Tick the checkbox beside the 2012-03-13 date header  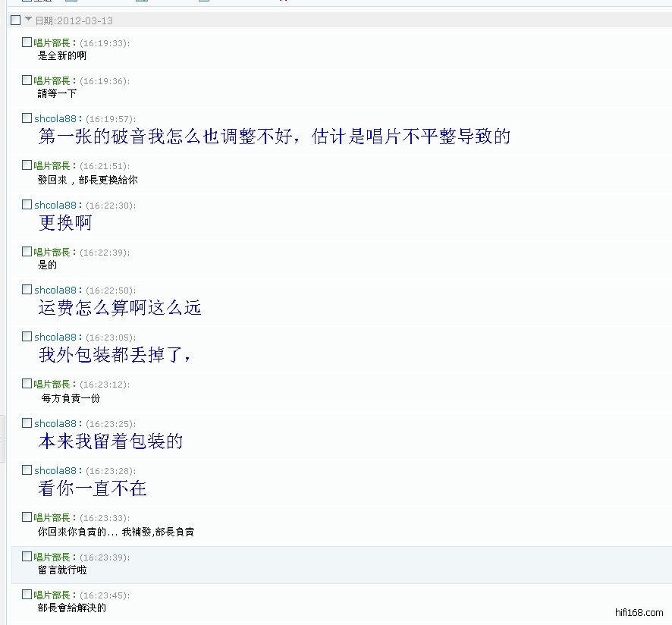coord(16,20)
